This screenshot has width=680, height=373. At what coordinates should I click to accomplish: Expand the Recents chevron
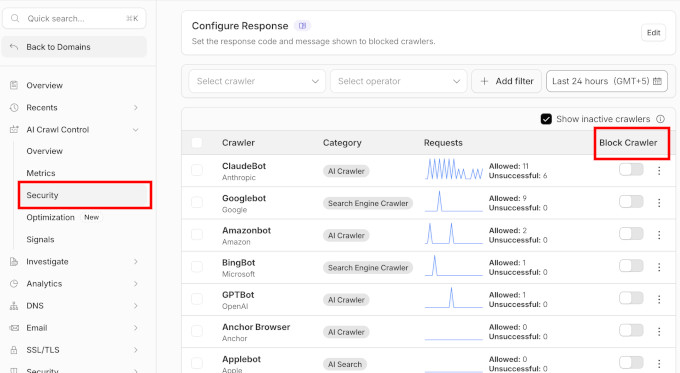pyautogui.click(x=136, y=108)
